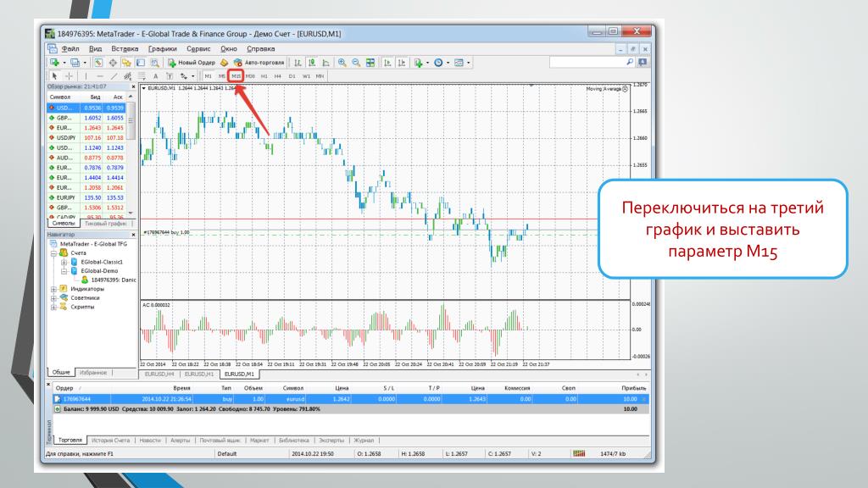Click the search magnifier icon
The height and width of the screenshot is (488, 868).
pos(630,62)
